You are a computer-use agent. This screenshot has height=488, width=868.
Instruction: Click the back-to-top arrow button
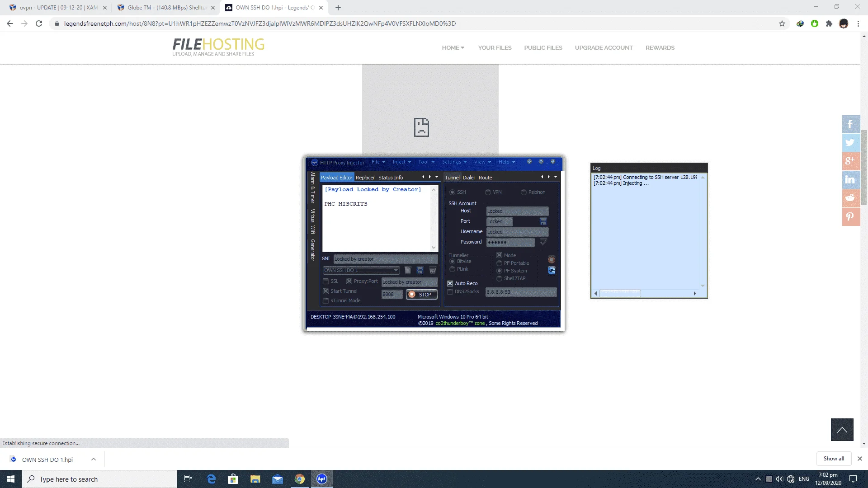pos(842,430)
